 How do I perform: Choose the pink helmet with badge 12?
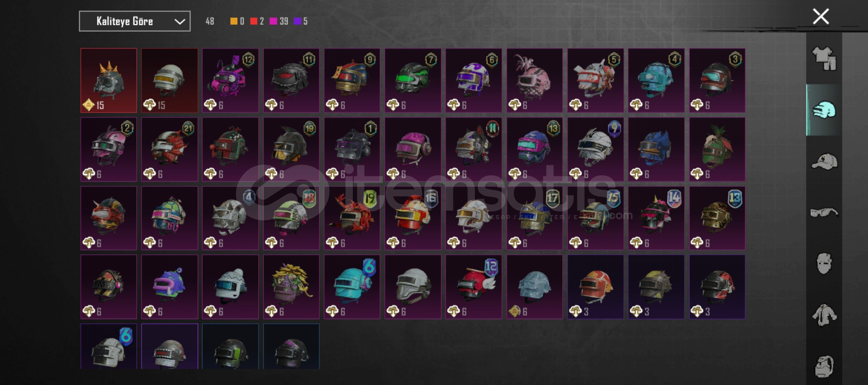point(231,81)
